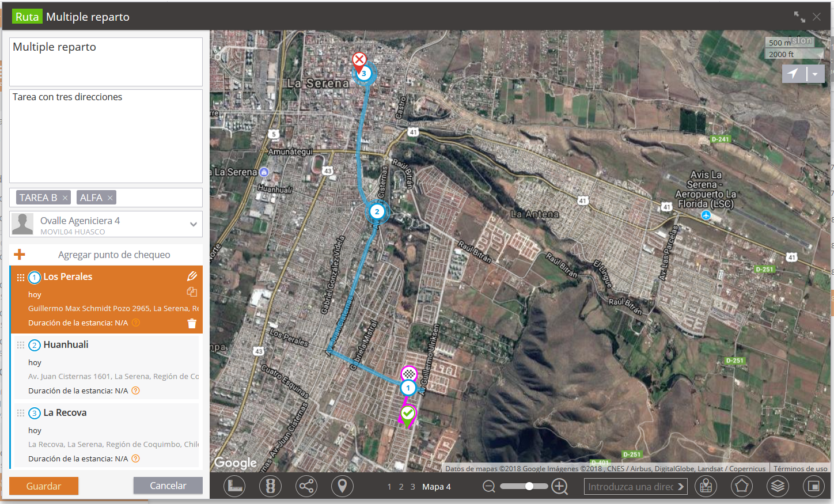Zoom in with the plus magnifier
834x504 pixels.
coord(559,487)
